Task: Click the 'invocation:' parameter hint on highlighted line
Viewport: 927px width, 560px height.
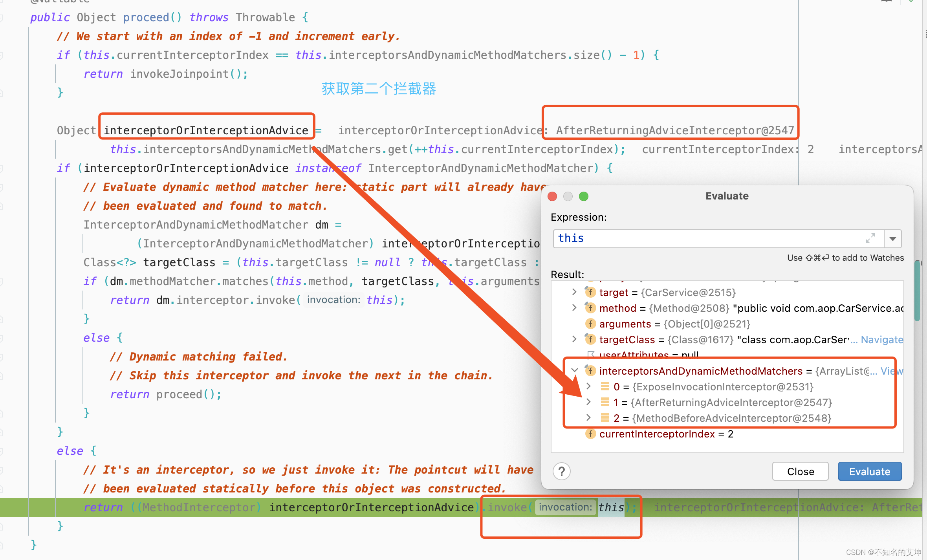Action: coord(565,507)
